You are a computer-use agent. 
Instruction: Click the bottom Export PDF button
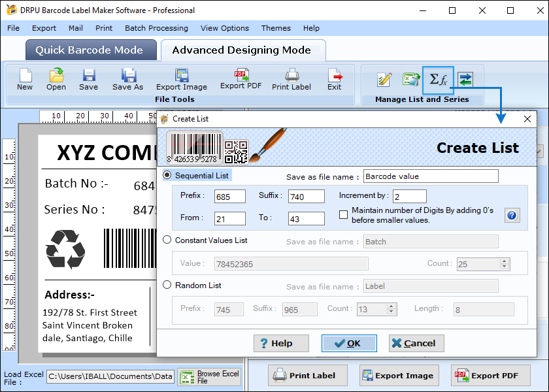point(491,376)
